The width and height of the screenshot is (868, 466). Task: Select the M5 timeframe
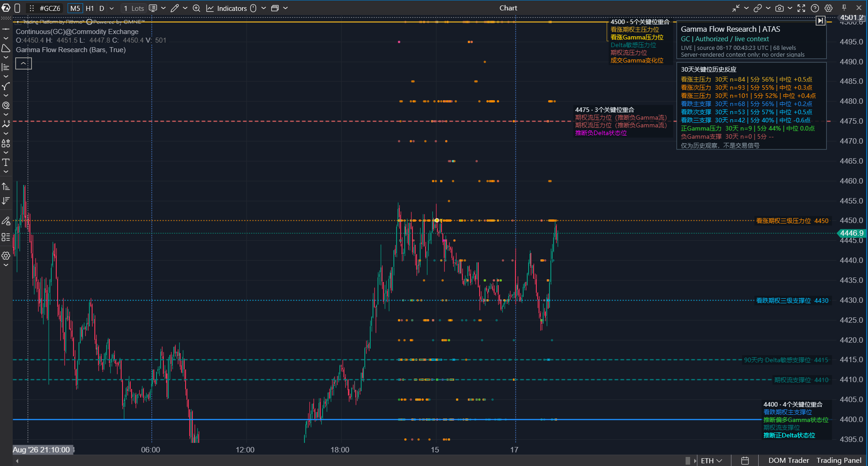pos(75,8)
